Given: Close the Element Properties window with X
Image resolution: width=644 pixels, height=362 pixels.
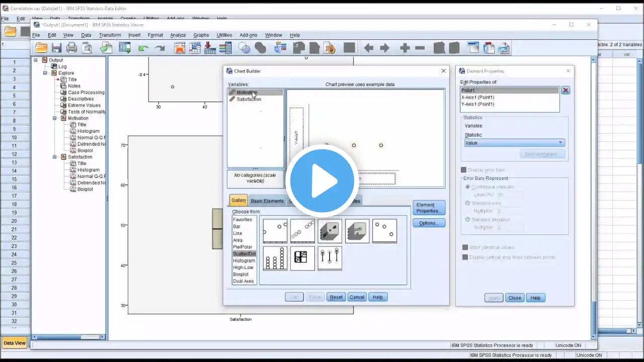Looking at the screenshot, I should pyautogui.click(x=568, y=71).
